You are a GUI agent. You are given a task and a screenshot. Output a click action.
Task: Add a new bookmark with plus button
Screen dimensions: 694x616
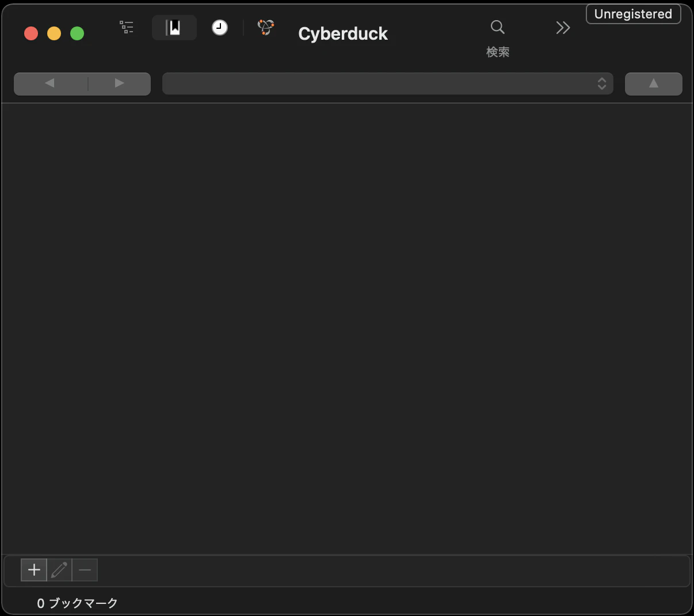point(34,570)
